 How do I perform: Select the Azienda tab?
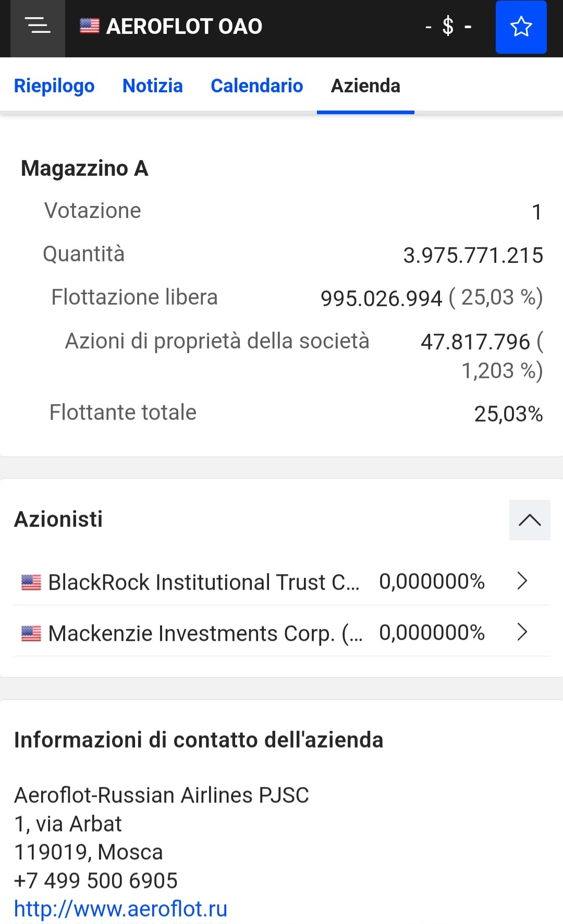point(365,86)
